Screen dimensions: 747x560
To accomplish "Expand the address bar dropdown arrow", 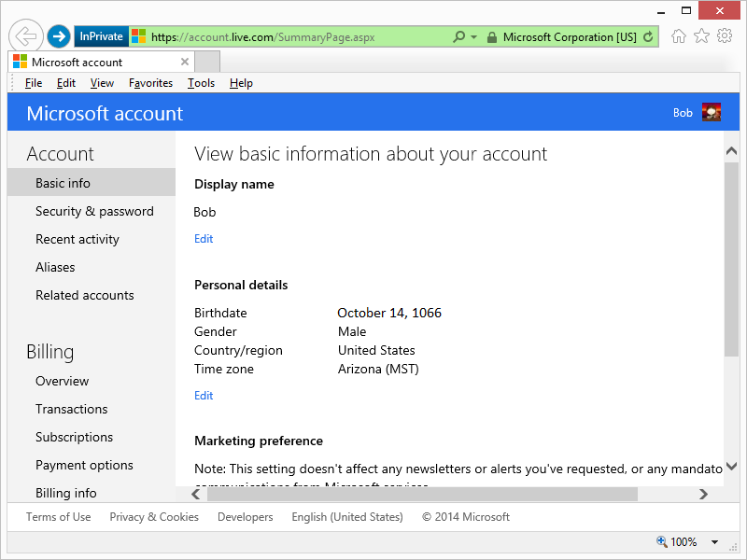I will [x=473, y=37].
